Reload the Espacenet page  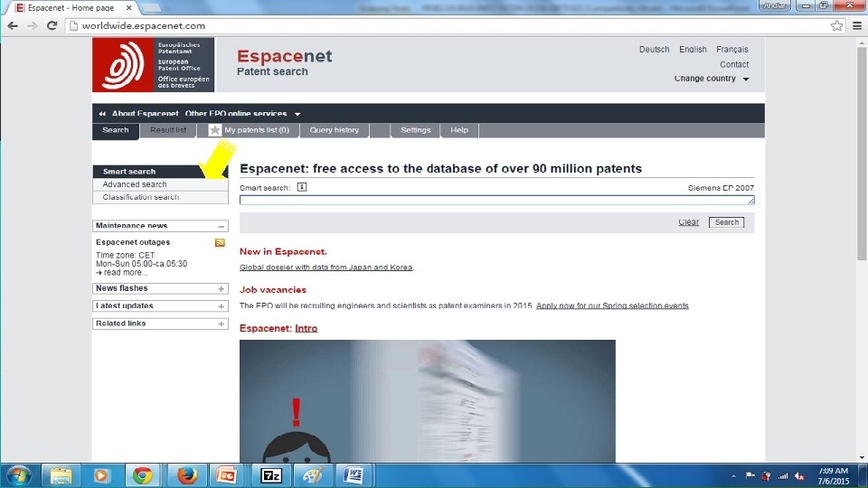click(52, 25)
